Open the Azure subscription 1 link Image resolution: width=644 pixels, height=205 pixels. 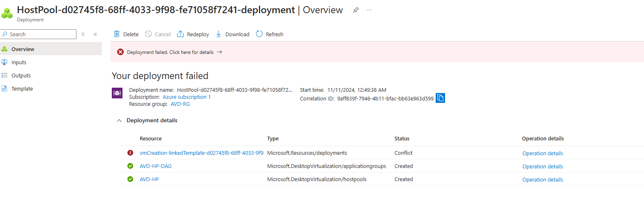tap(187, 97)
